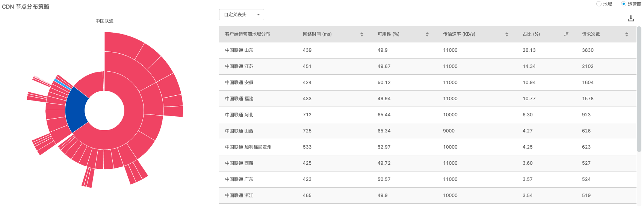
Task: Select row 中国联通 浙江
Action: pyautogui.click(x=428, y=195)
